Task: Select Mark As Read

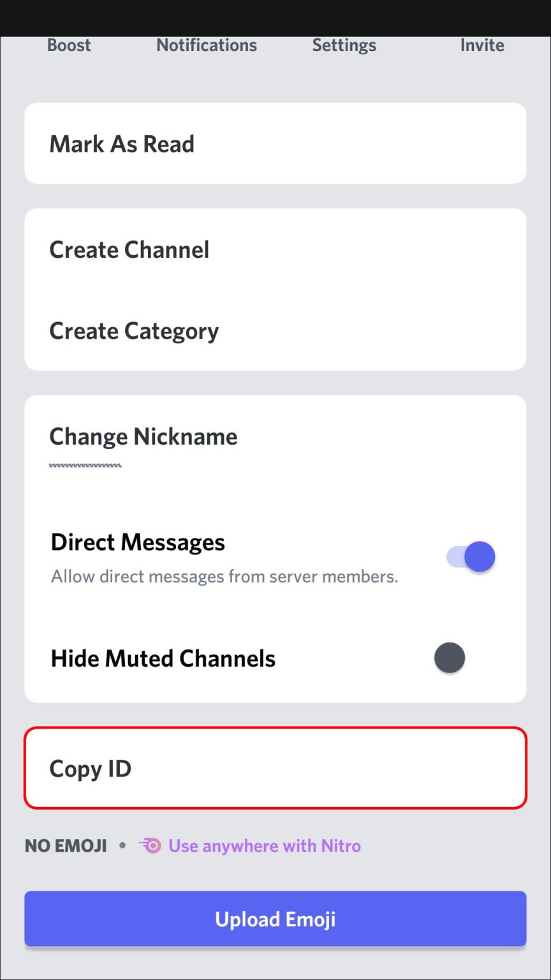Action: pos(275,144)
